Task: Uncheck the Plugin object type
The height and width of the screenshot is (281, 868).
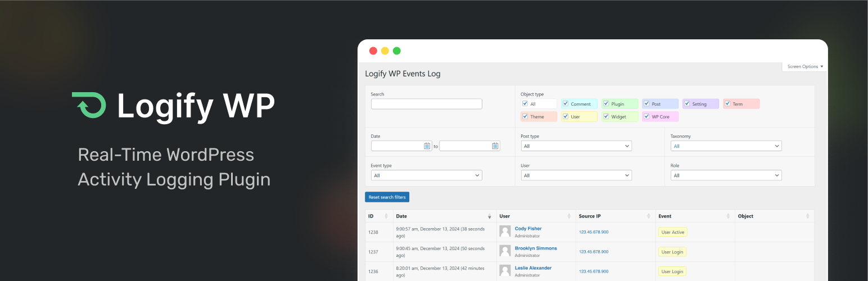Action: coord(606,103)
